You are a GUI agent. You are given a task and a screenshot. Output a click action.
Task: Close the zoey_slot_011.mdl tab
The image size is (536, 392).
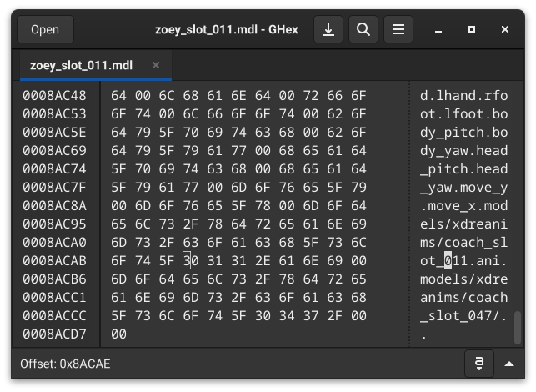click(156, 65)
